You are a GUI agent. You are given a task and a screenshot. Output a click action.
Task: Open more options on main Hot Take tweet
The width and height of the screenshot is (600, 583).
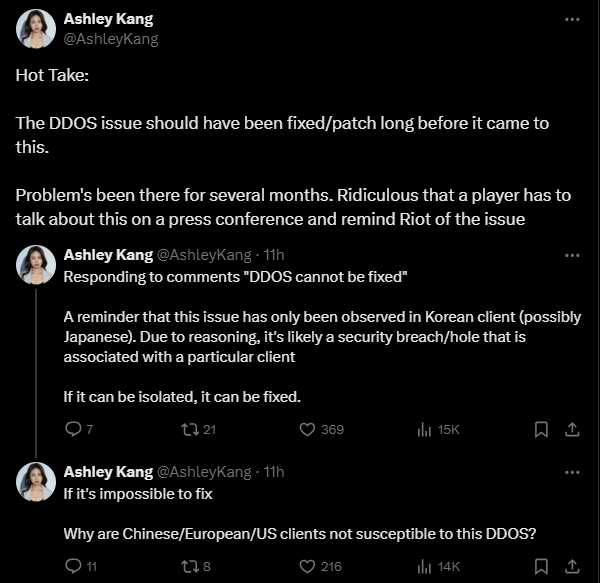point(571,20)
